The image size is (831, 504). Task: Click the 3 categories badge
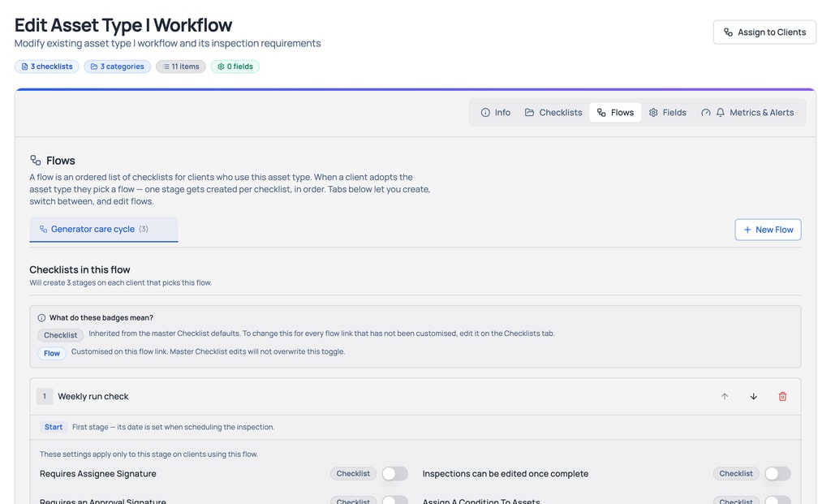[117, 67]
